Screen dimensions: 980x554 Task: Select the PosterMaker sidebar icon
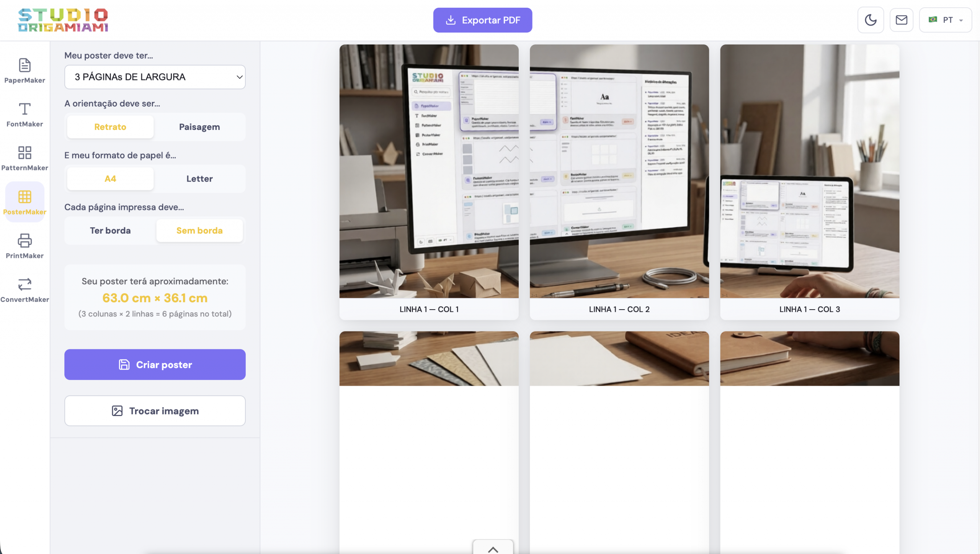(24, 202)
